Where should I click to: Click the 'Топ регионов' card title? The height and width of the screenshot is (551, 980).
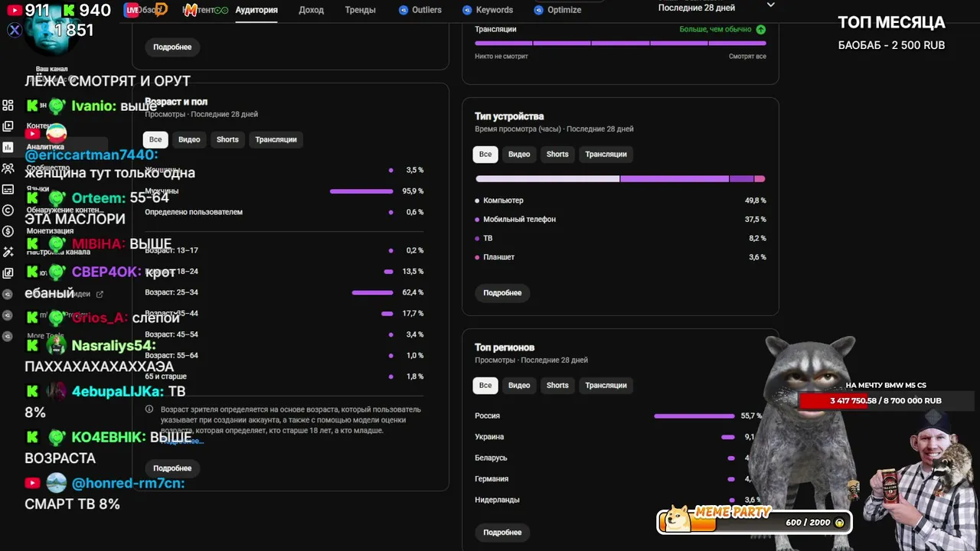(x=505, y=347)
